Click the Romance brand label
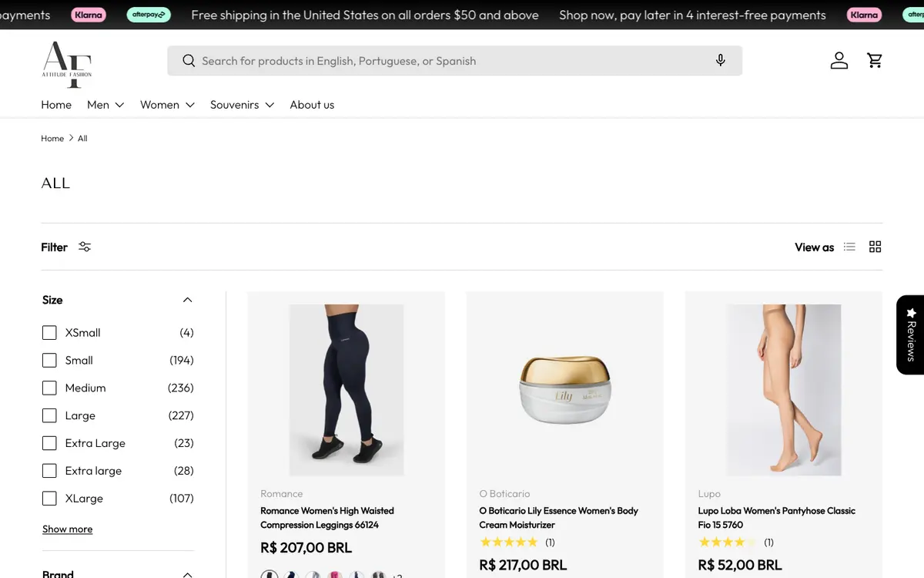 pyautogui.click(x=282, y=494)
